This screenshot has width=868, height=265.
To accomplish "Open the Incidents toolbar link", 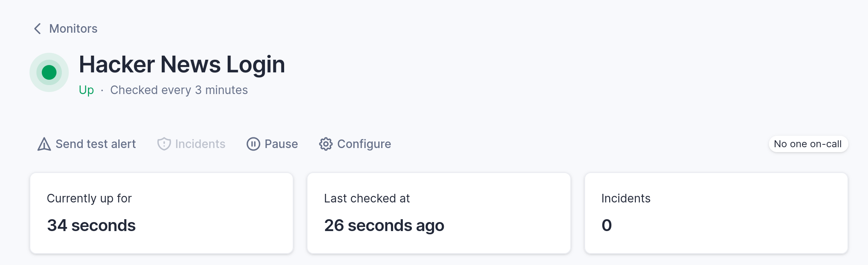I will 191,144.
